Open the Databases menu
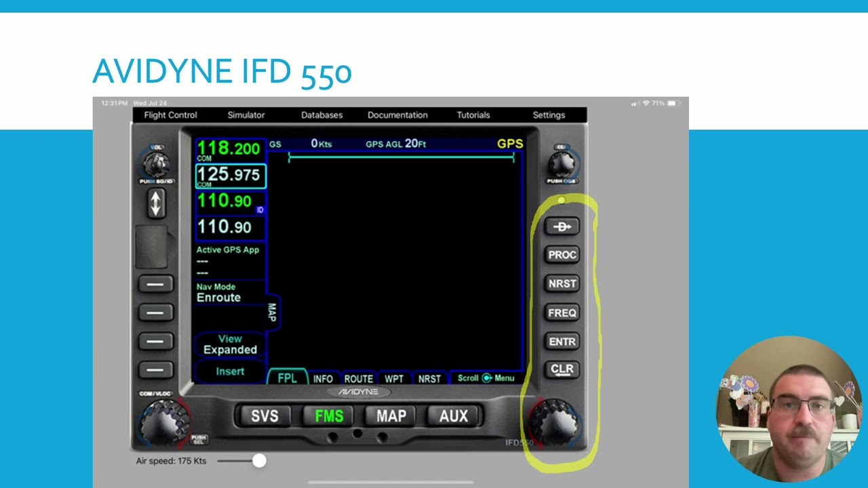The height and width of the screenshot is (488, 868). [322, 115]
